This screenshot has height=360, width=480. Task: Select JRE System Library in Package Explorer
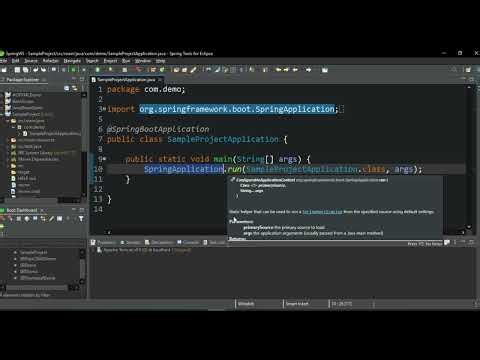coord(43,153)
